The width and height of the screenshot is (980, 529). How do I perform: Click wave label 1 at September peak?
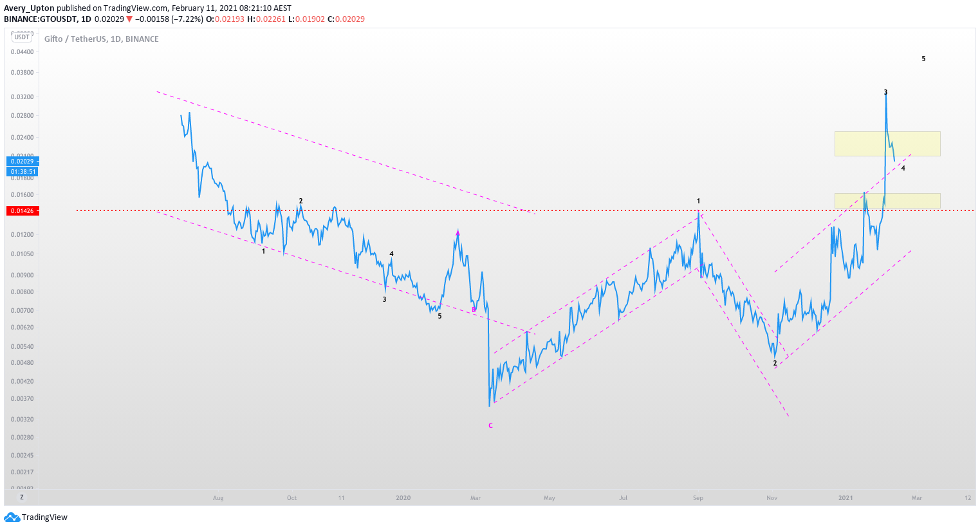coord(698,201)
